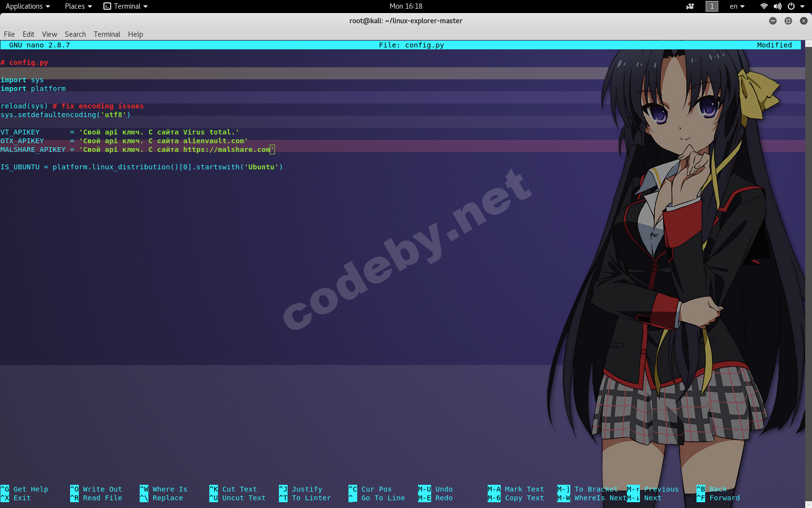Select workspace 1 indicator
Viewport: 812px width, 508px height.
(x=711, y=6)
